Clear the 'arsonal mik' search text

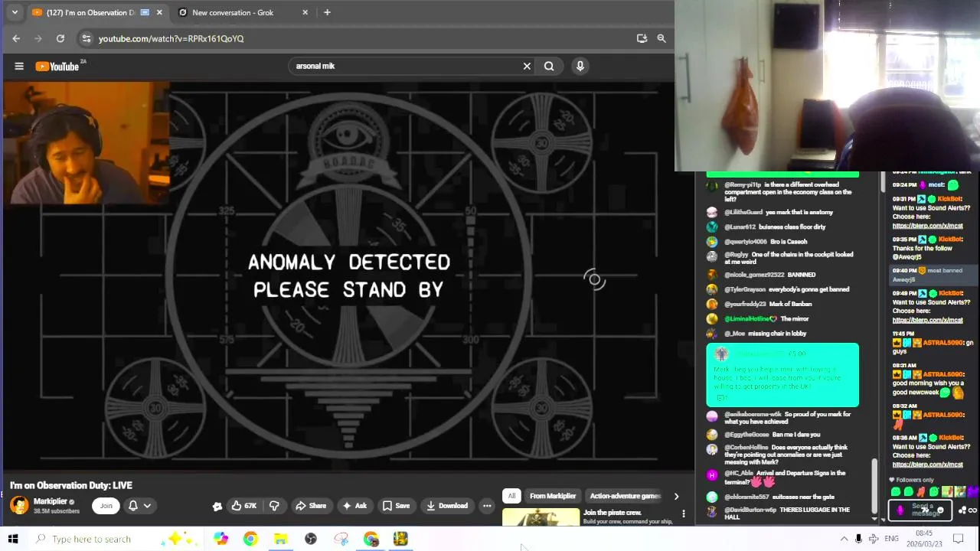click(527, 66)
